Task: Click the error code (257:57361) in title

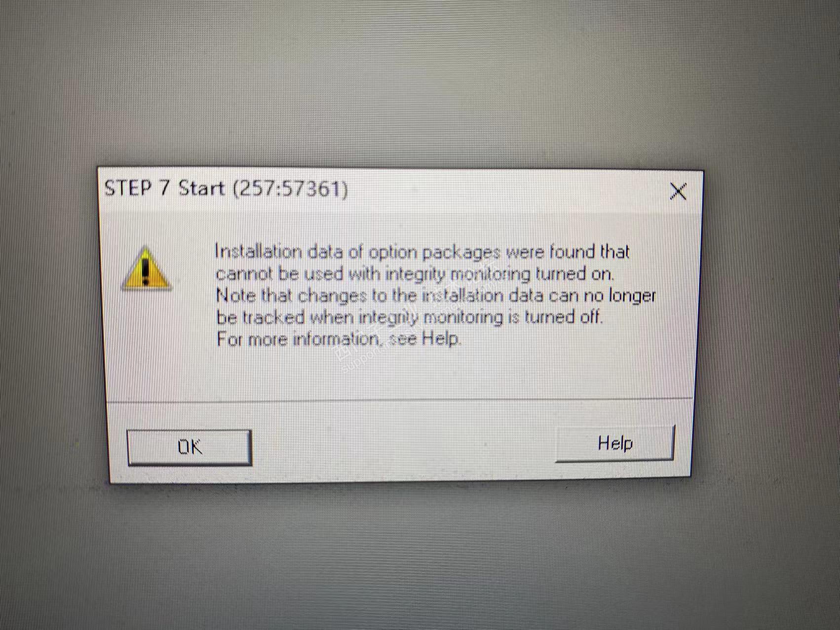Action: [290, 189]
